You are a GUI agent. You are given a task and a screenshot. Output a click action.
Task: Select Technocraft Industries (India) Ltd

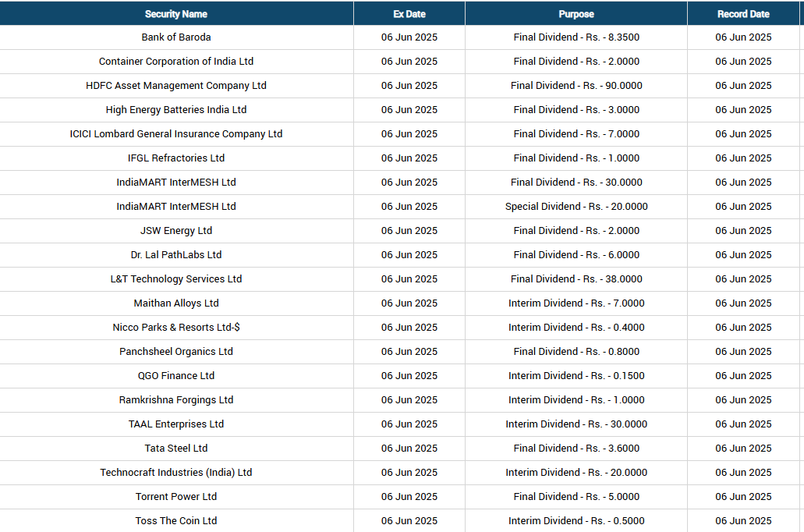[x=176, y=472]
